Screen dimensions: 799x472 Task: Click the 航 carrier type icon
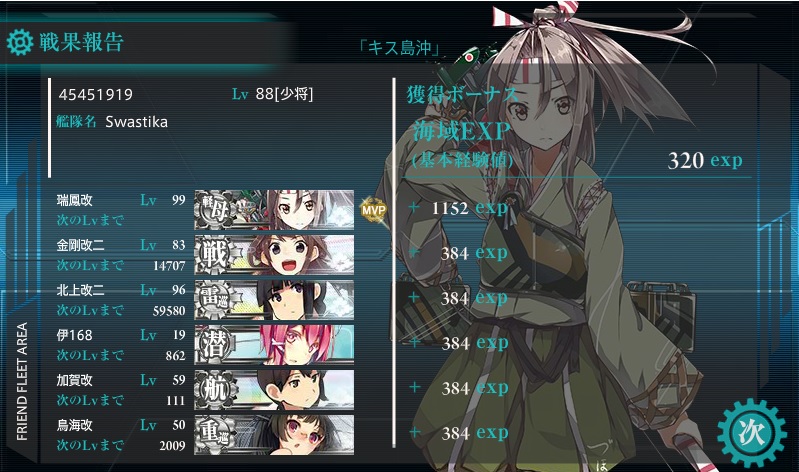(215, 389)
